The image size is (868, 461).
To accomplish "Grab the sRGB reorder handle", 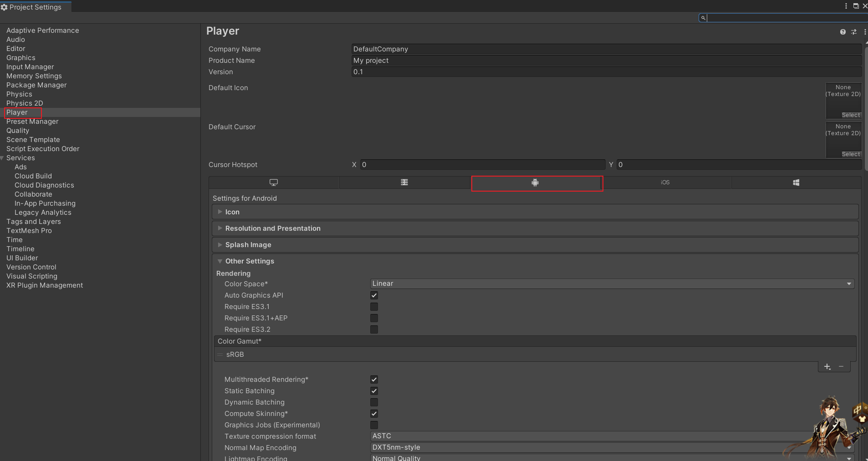I will tap(220, 355).
